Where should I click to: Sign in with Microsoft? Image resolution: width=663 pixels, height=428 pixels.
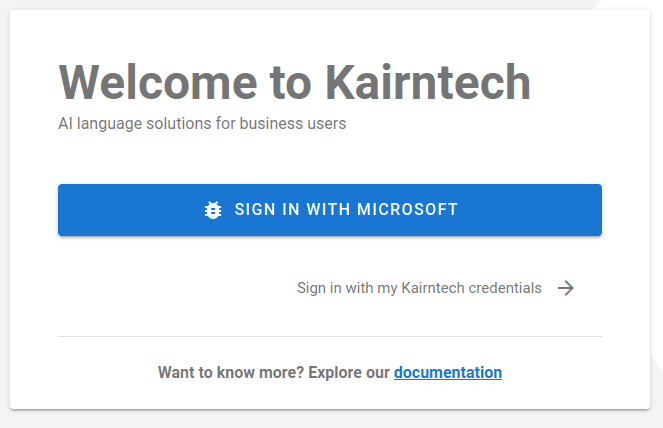point(330,210)
